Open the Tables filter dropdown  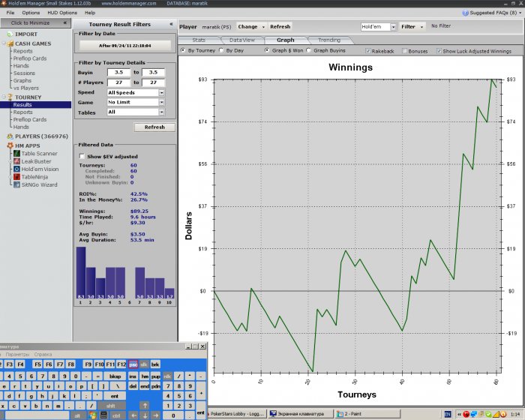[x=161, y=112]
